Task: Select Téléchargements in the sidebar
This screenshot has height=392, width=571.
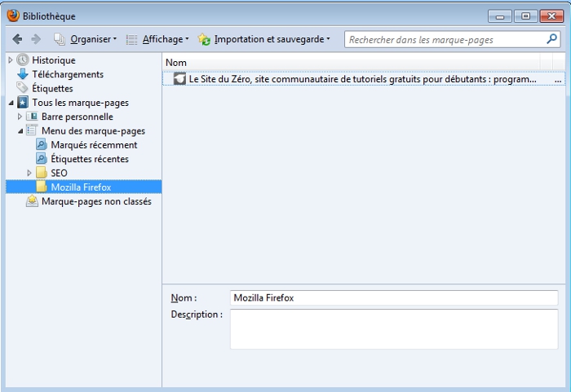Action: (68, 74)
